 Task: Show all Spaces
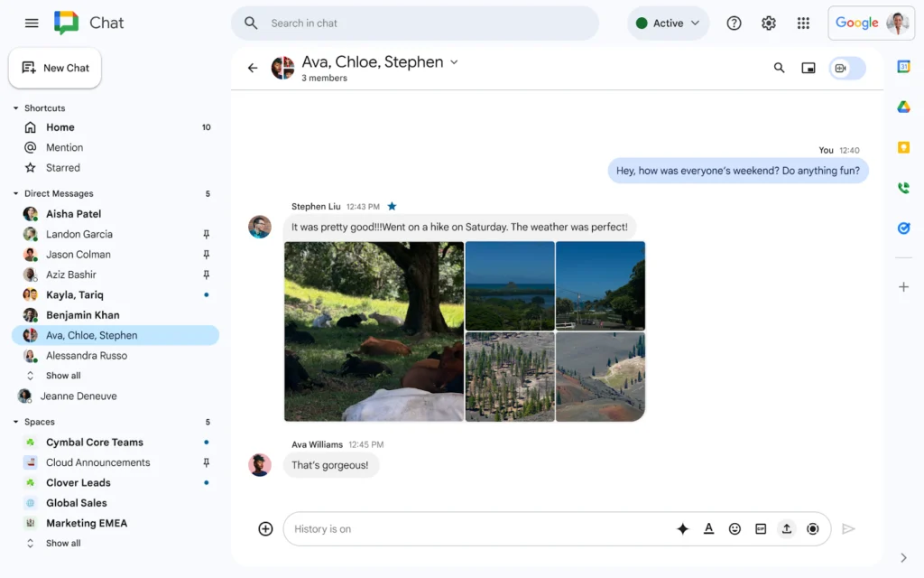click(x=62, y=543)
